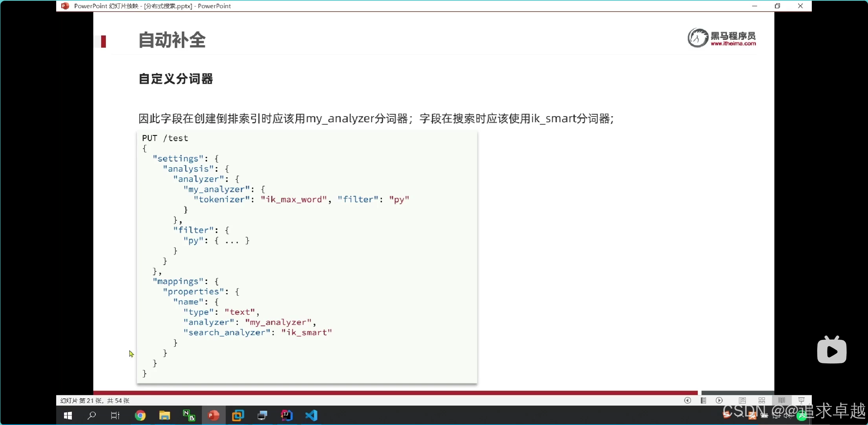Switch to Normal view icon
Screen dimensions: 868x425
coord(742,400)
